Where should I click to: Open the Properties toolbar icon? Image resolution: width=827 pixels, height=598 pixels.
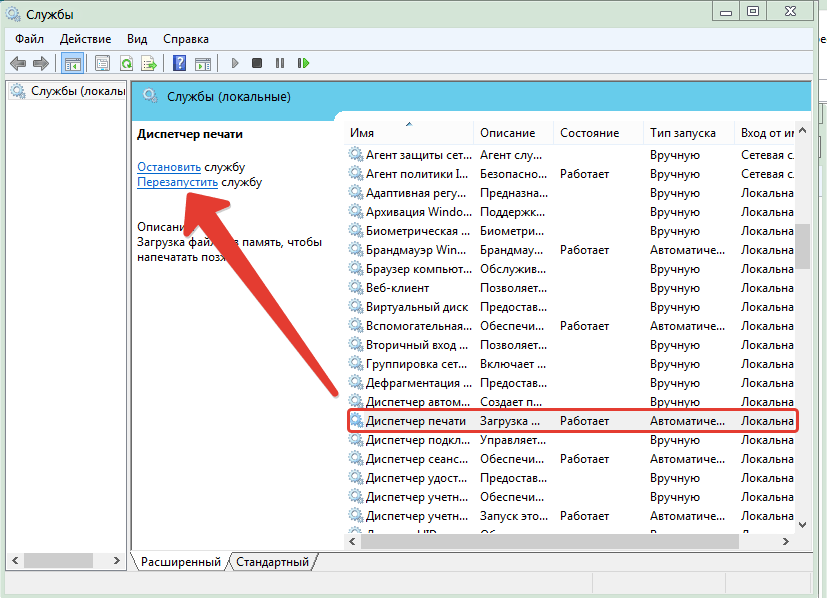102,64
